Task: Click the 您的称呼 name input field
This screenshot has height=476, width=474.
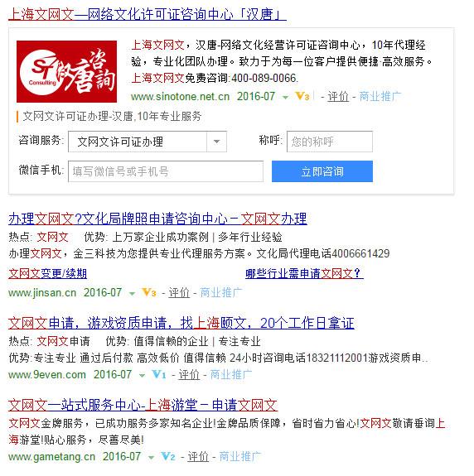Action: click(x=330, y=142)
